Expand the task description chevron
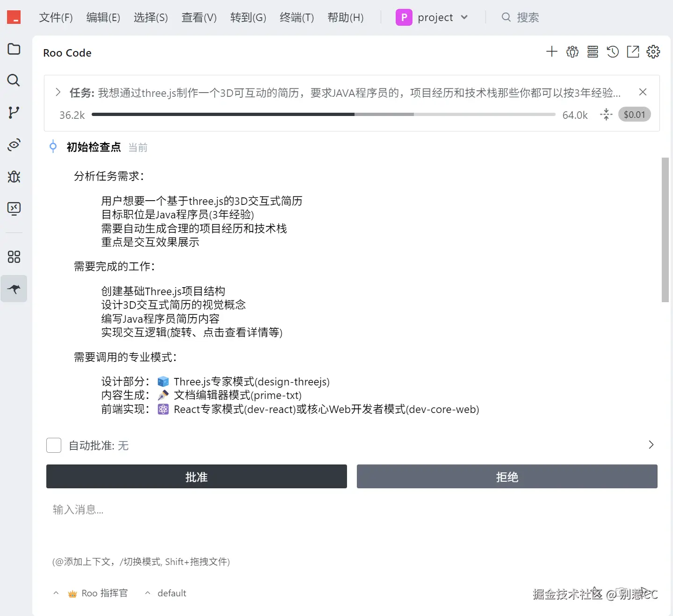Viewport: 673px width, 616px height. [x=58, y=92]
